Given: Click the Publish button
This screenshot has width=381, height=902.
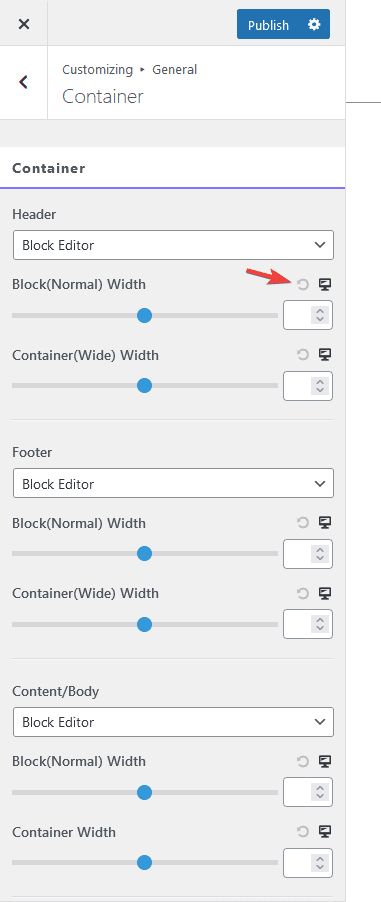Looking at the screenshot, I should point(268,25).
